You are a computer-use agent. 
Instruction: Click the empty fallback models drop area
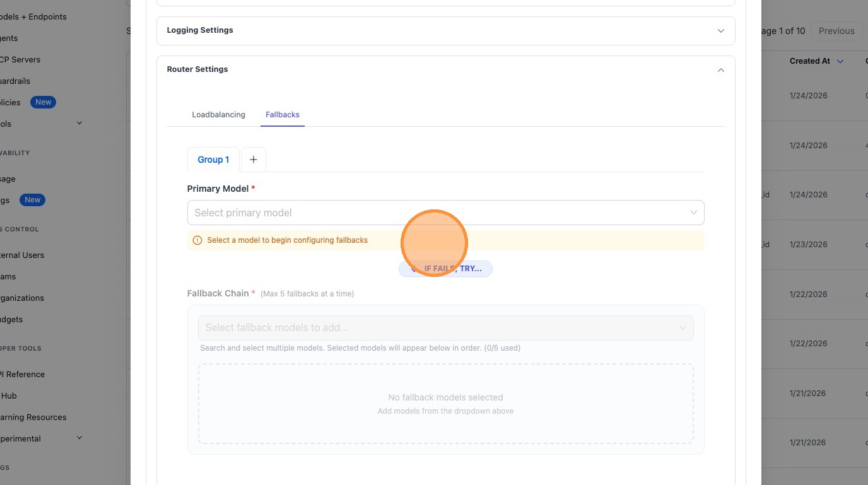pos(445,404)
